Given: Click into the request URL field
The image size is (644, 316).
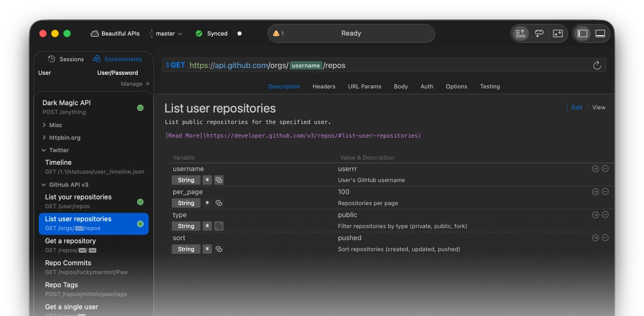Looking at the screenshot, I should [384, 65].
